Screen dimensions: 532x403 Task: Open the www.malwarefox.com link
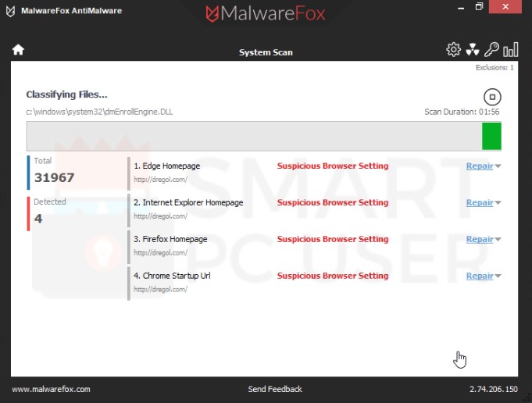click(x=52, y=389)
